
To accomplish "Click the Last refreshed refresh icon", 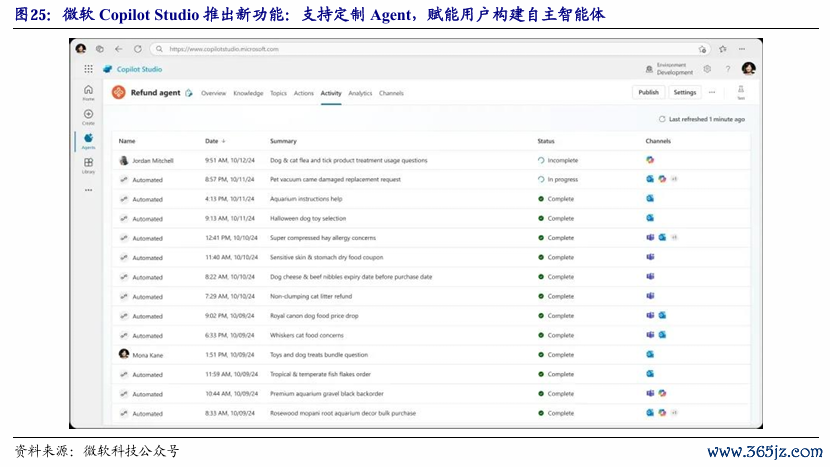I will [662, 119].
